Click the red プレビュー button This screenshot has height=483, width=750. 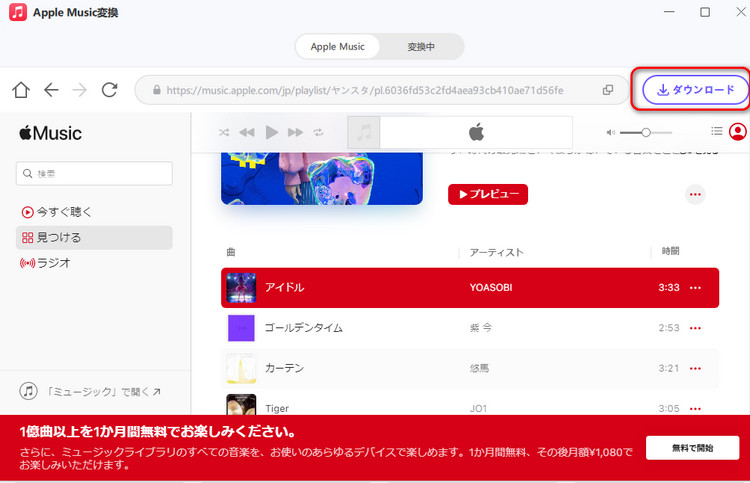pyautogui.click(x=488, y=194)
